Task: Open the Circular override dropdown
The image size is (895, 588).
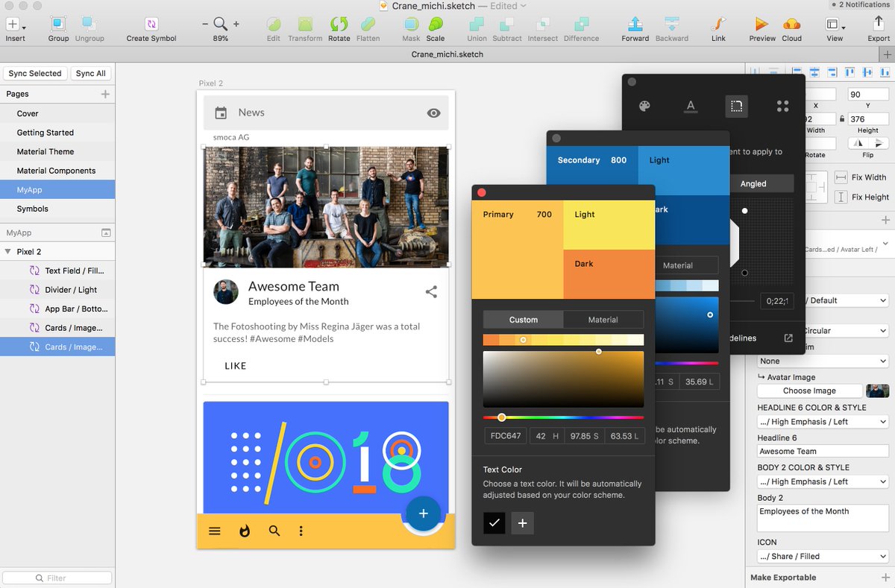Action: 848,330
